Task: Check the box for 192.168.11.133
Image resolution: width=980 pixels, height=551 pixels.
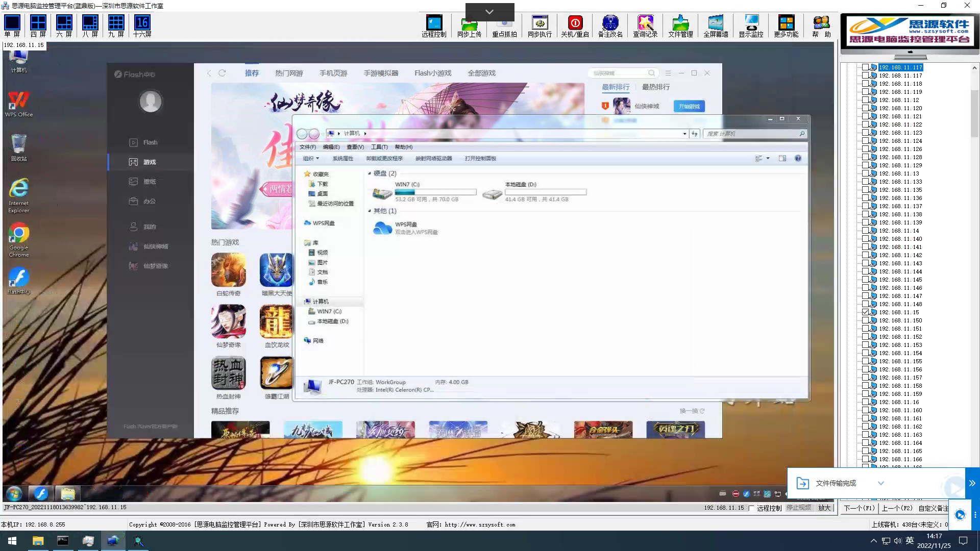Action: coord(865,182)
